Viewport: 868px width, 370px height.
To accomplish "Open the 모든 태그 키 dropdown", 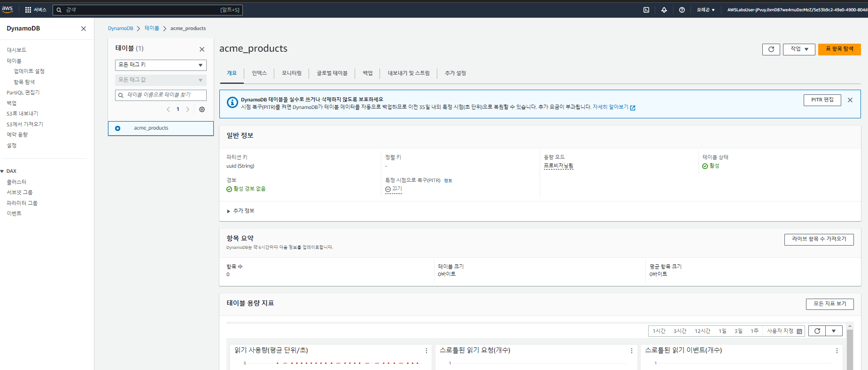I will pos(161,65).
